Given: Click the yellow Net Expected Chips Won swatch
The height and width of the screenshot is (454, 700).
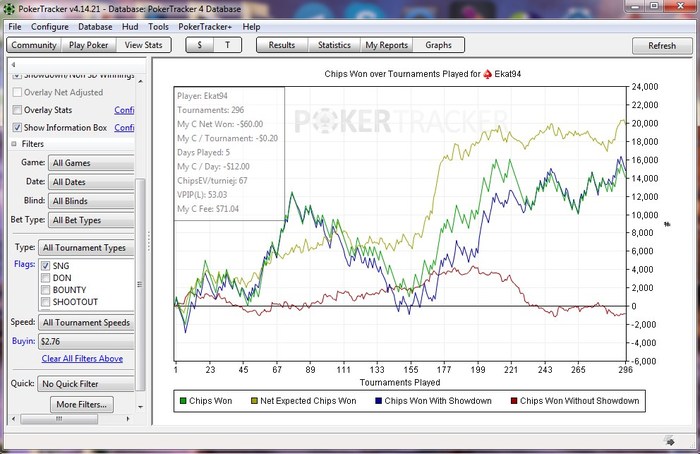Looking at the screenshot, I should pos(254,401).
